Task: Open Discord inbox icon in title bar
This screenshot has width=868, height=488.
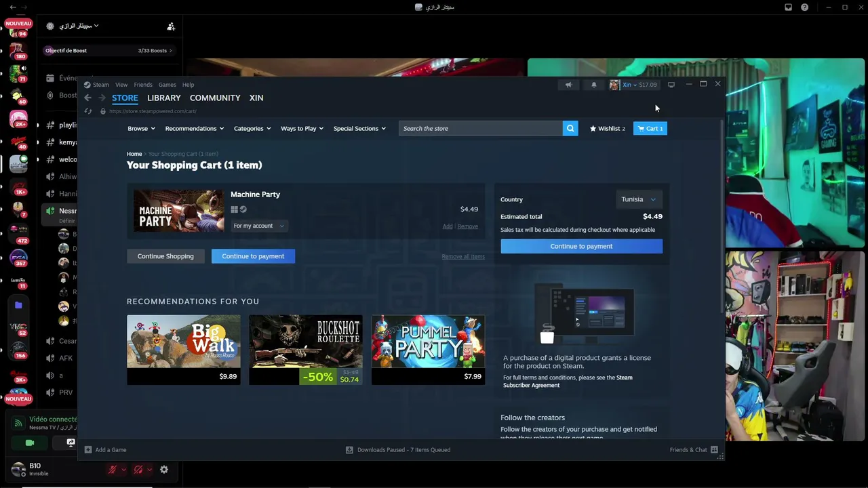Action: click(x=788, y=7)
